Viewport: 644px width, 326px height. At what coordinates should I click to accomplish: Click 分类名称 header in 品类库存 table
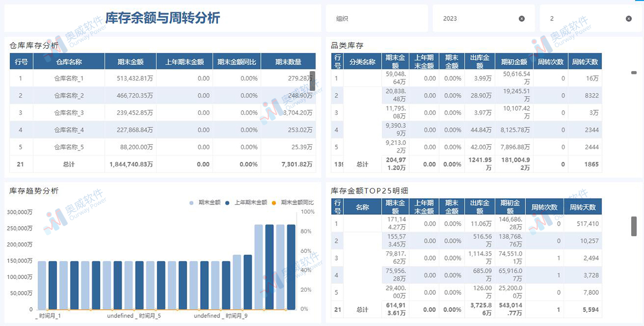click(362, 62)
